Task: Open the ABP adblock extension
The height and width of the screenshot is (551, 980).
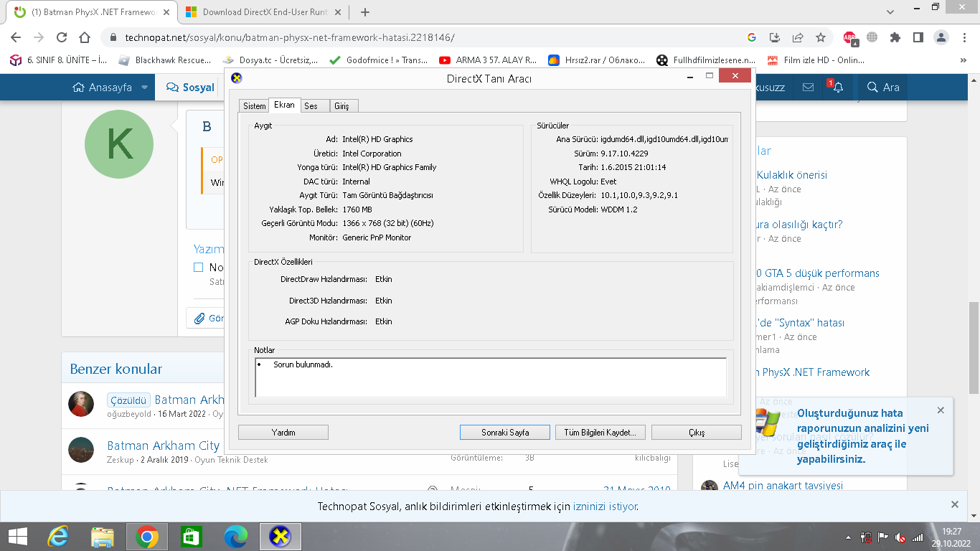Action: pyautogui.click(x=850, y=38)
